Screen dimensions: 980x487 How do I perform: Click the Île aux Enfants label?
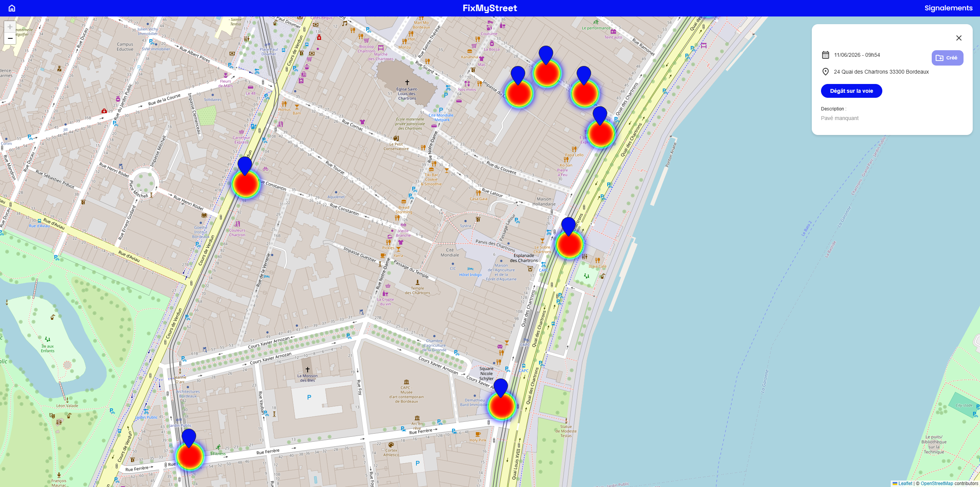48,348
